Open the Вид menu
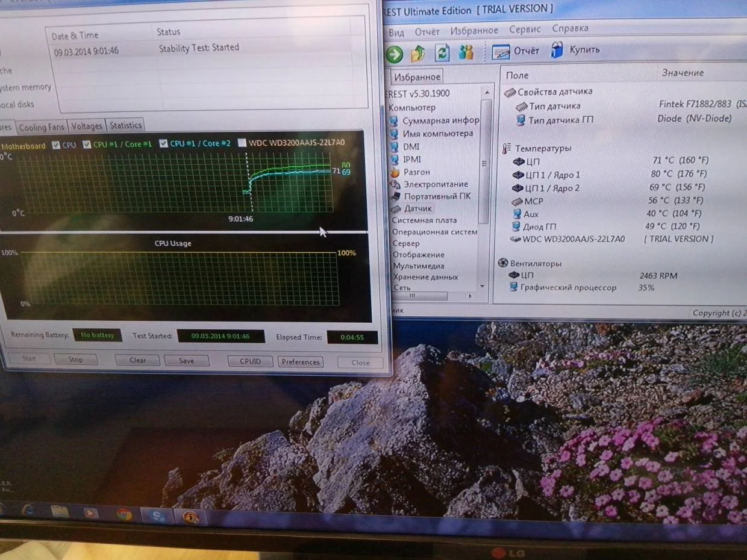 coord(396,33)
